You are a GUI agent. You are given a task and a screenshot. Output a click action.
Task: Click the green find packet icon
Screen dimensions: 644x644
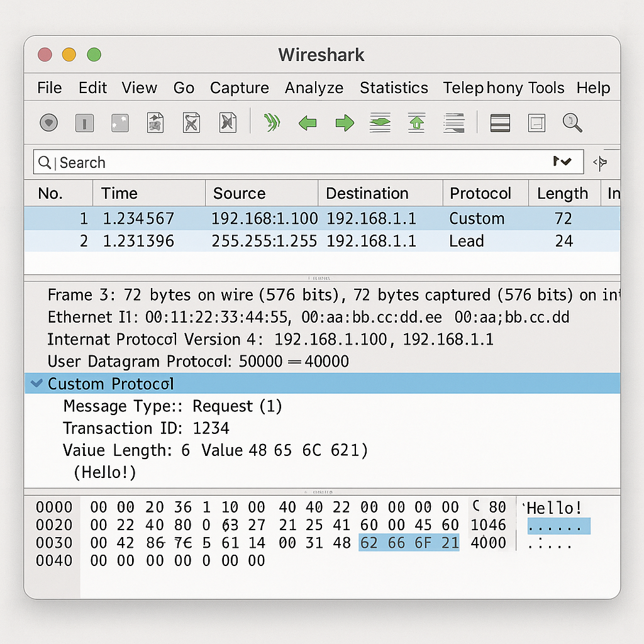(272, 123)
